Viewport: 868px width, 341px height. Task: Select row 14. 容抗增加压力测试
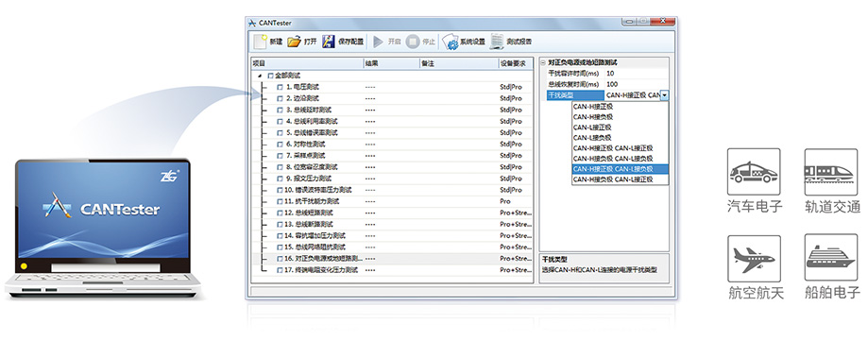tap(392, 236)
